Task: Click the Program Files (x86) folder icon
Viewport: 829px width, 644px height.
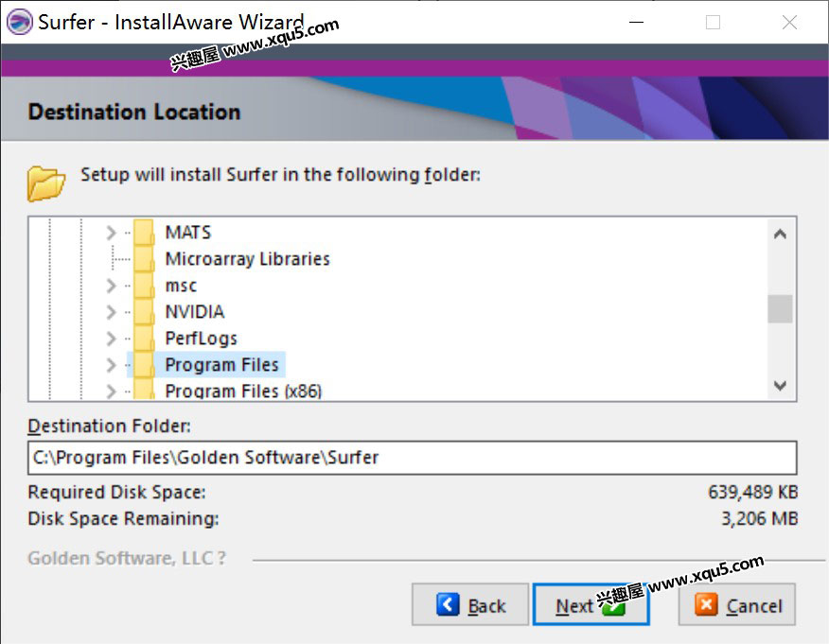Action: pyautogui.click(x=144, y=390)
